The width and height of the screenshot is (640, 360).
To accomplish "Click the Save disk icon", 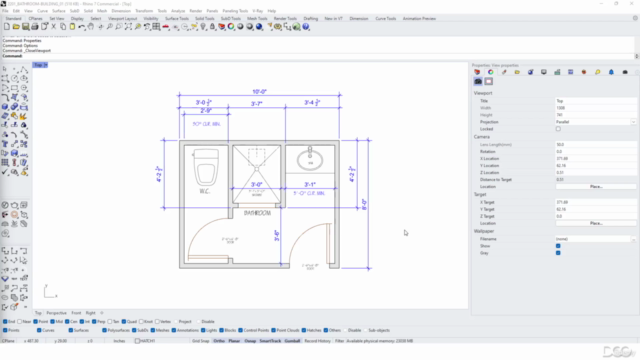I will click(25, 27).
